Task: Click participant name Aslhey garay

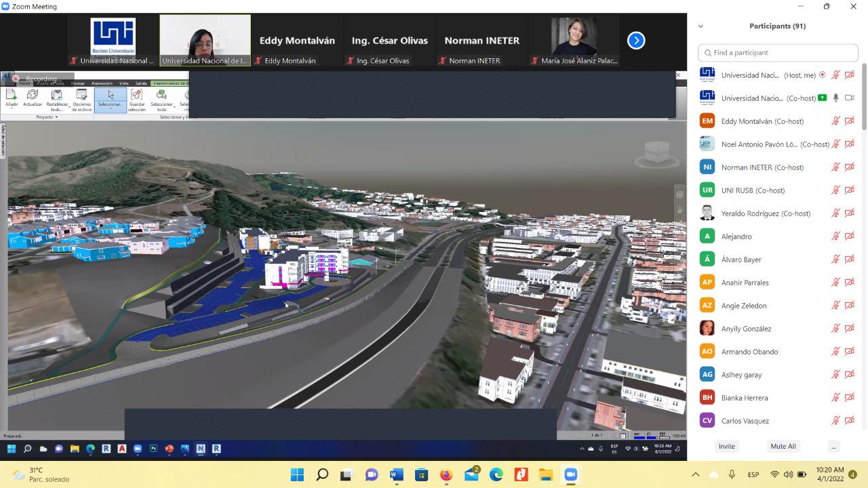Action: (741, 375)
